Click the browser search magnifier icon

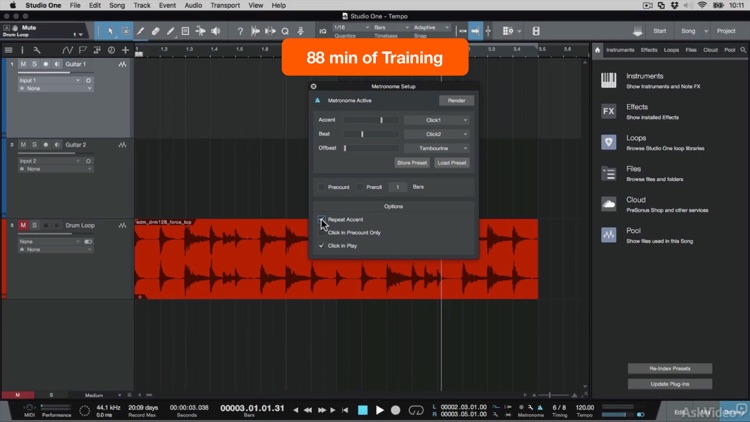tap(743, 50)
